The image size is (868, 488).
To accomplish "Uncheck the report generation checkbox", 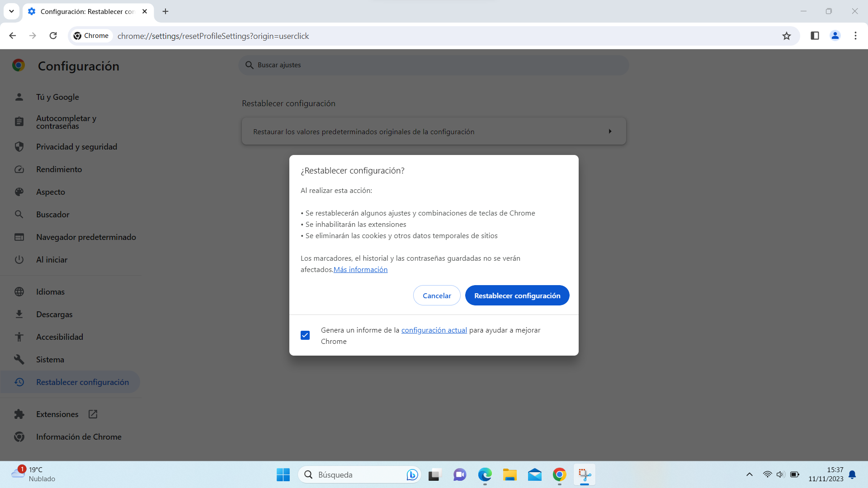I will coord(305,335).
